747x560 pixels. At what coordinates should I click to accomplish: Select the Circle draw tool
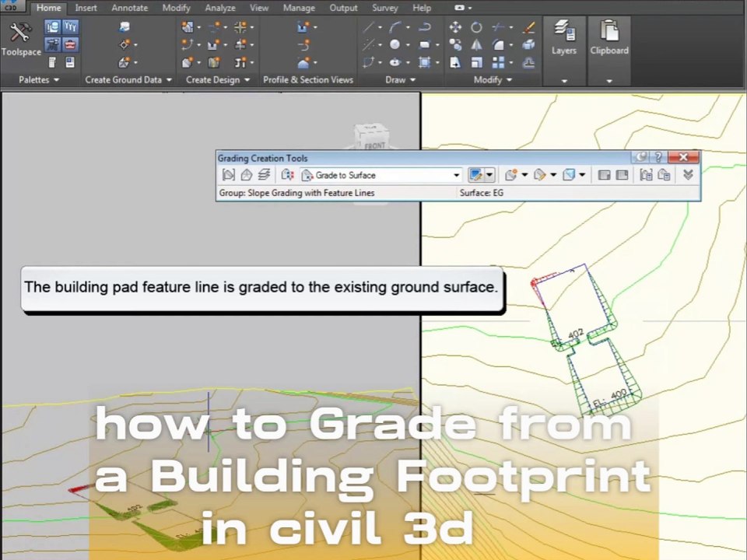click(x=395, y=45)
